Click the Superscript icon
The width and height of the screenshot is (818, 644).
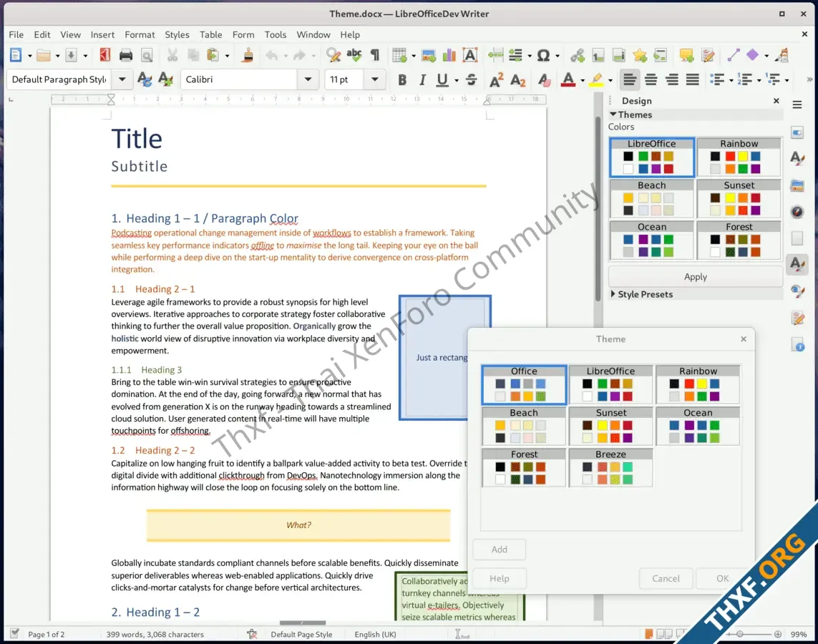coord(496,79)
